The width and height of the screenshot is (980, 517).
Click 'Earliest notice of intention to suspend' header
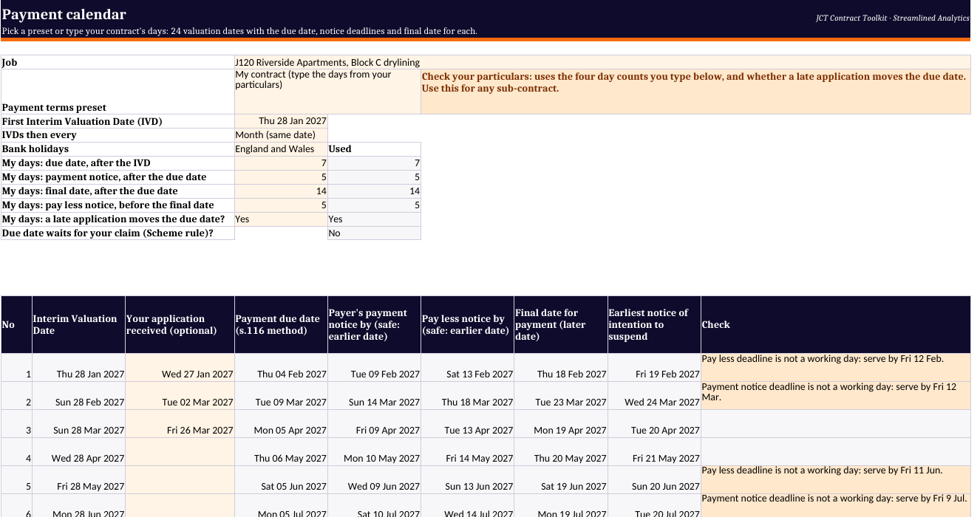click(x=653, y=325)
